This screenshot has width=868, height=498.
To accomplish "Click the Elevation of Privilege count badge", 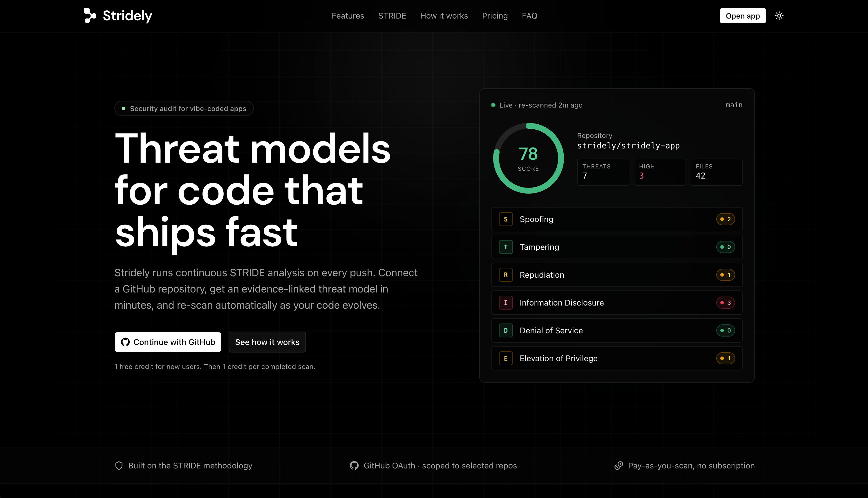I will 725,359.
